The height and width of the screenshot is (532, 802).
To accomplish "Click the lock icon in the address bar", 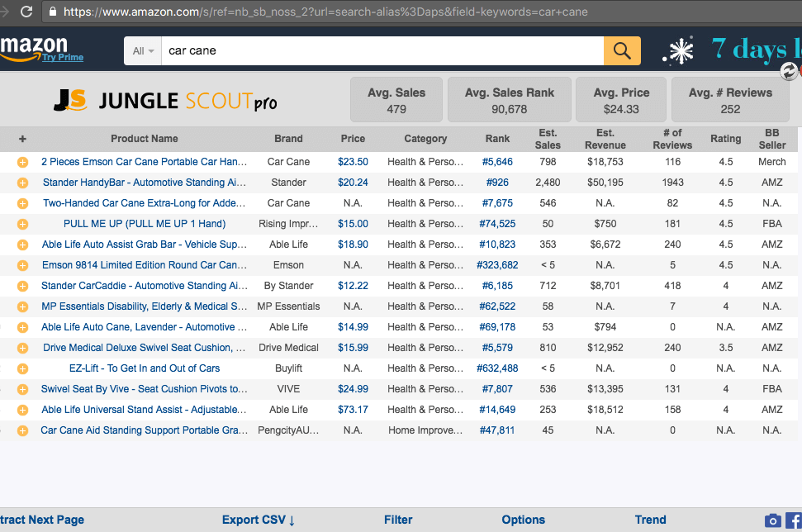I will tap(52, 12).
